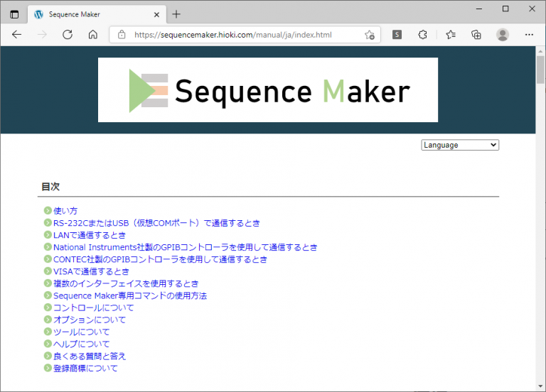Open 良くある質問と答え link
This screenshot has width=546, height=392.
[90, 356]
